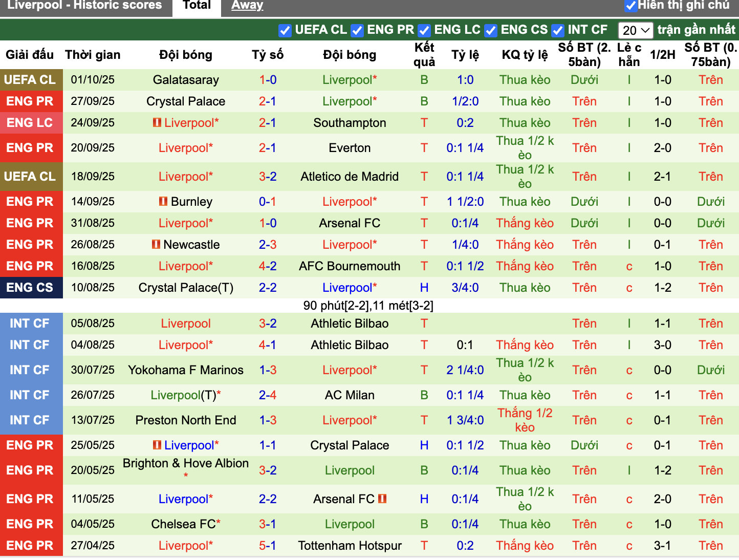This screenshot has width=739, height=560.
Task: Click the Giải đấu column header
Action: coord(30,55)
